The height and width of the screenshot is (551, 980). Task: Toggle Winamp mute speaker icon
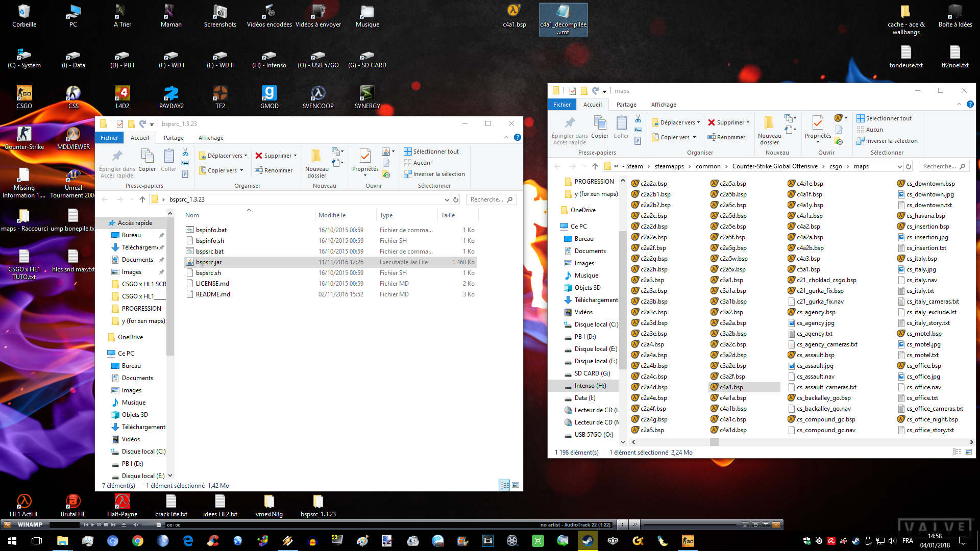[x=136, y=524]
